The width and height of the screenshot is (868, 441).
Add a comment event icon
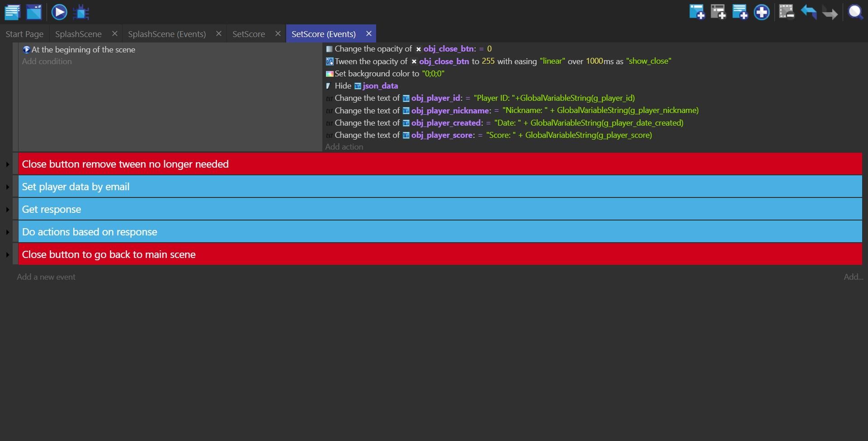coord(740,12)
